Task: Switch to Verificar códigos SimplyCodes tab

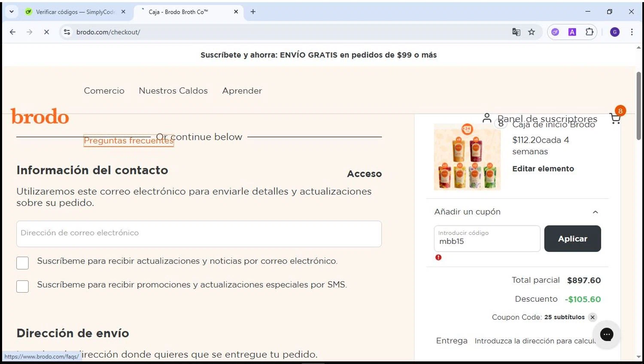Action: pyautogui.click(x=75, y=12)
